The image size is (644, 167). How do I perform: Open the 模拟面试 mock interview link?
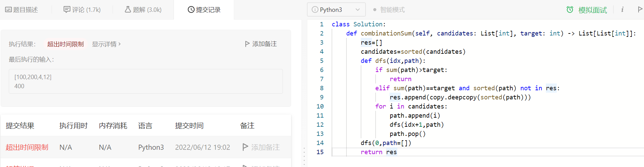(x=593, y=10)
